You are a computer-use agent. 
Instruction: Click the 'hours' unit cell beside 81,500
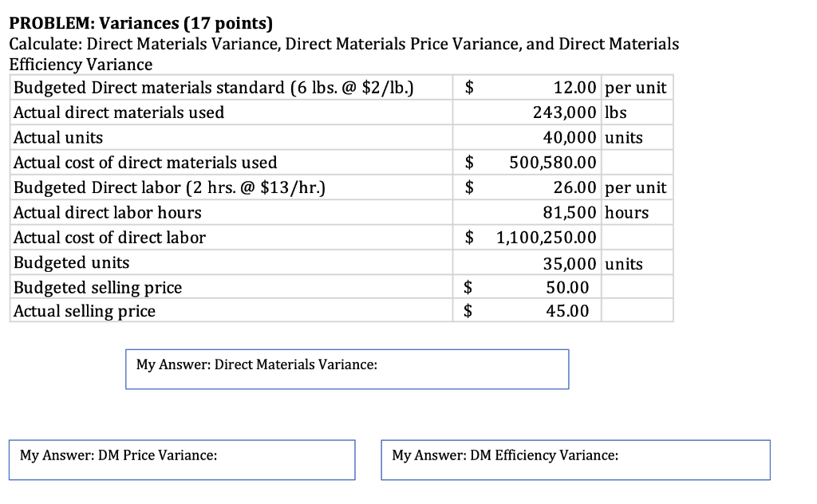click(626, 213)
